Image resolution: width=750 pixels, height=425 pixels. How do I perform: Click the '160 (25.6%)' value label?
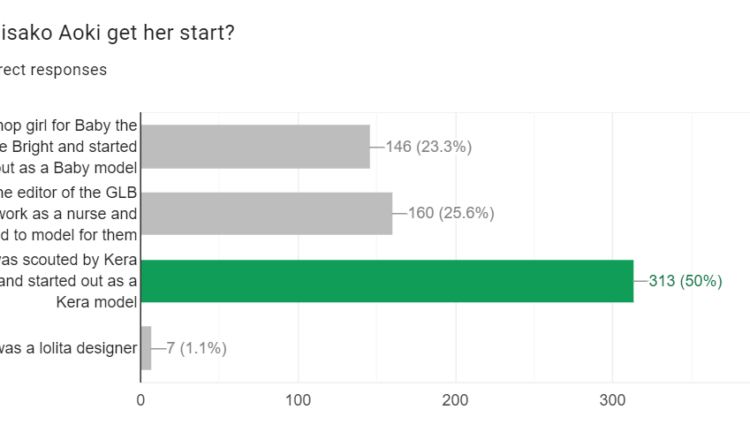(x=451, y=213)
